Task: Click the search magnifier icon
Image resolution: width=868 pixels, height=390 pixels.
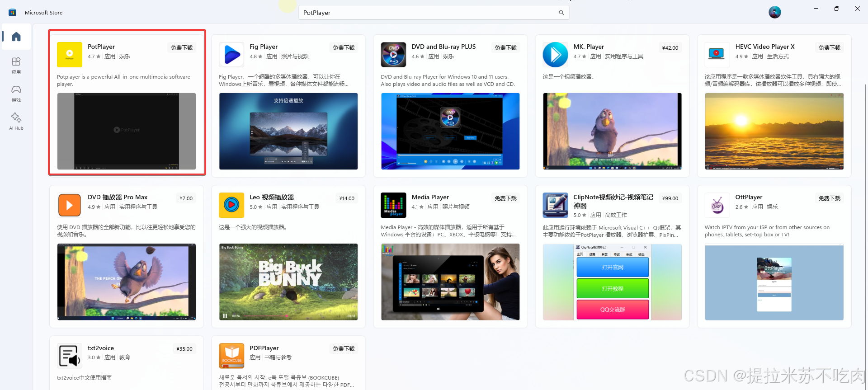Action: pyautogui.click(x=561, y=13)
